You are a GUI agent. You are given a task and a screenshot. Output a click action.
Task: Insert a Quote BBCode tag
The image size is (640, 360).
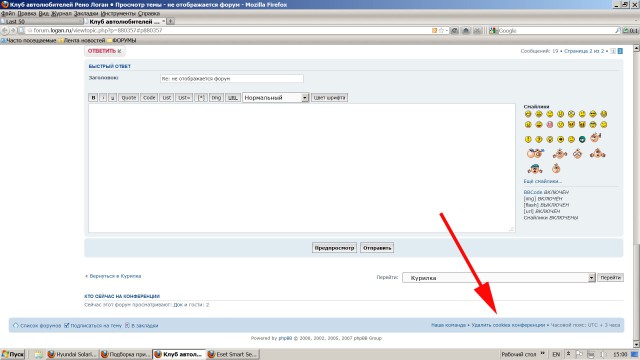129,98
